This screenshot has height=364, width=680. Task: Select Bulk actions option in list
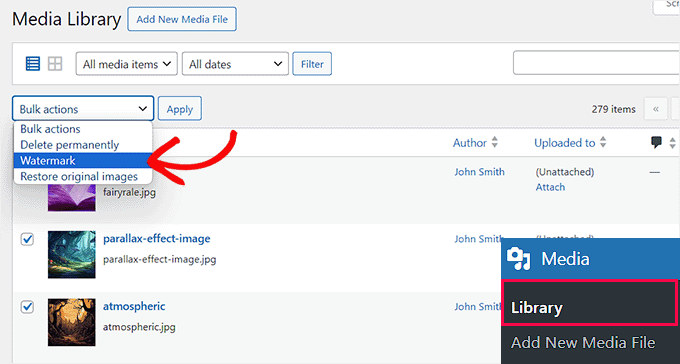click(83, 129)
